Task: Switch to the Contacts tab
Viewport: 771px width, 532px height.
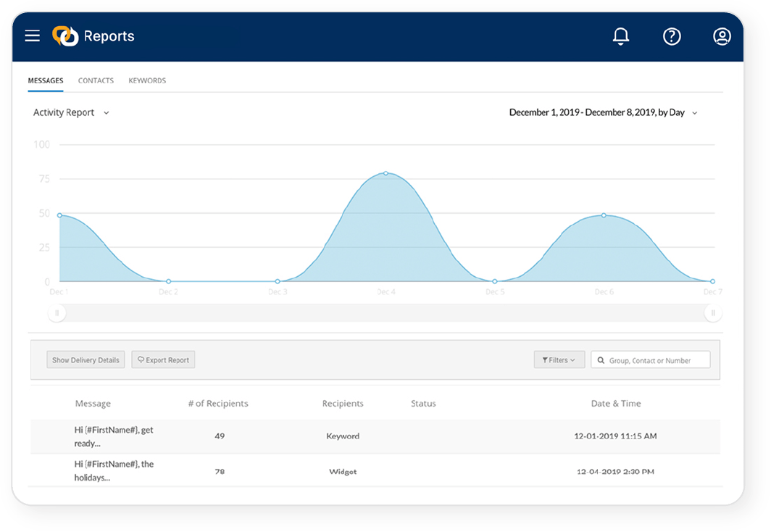Action: [96, 80]
